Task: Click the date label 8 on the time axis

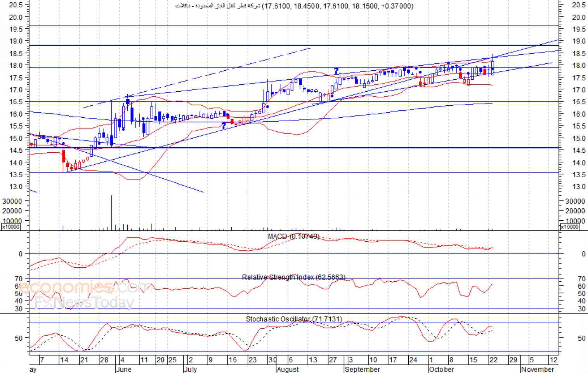Action: coord(451,360)
